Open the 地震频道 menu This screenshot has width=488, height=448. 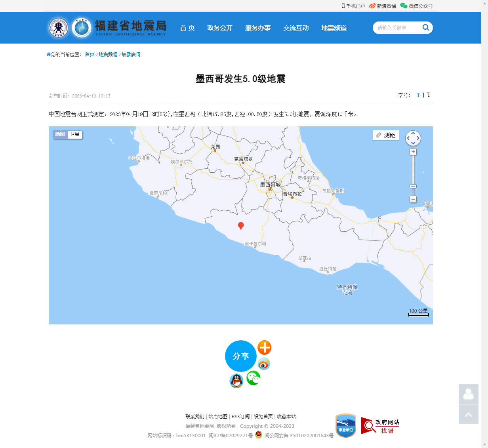tap(334, 28)
